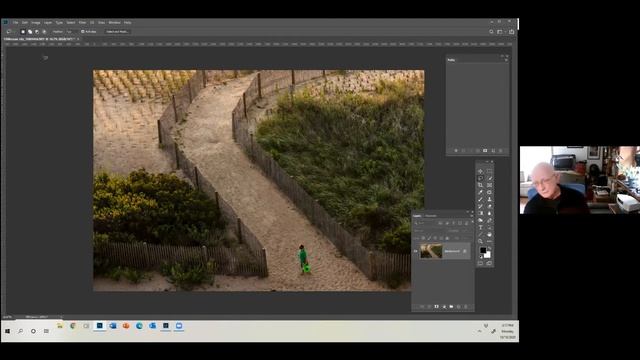640x360 pixels.
Task: Add layer mask in Layers panel
Action: tap(436, 307)
